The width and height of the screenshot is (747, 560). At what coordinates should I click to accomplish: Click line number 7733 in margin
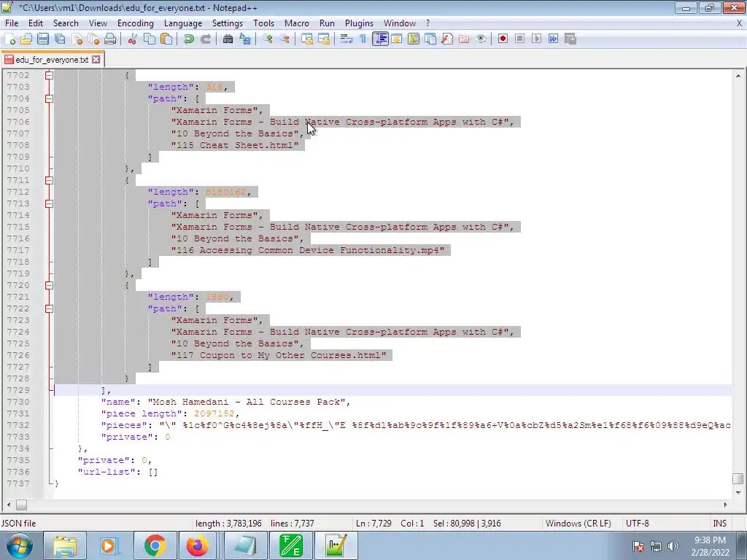18,437
